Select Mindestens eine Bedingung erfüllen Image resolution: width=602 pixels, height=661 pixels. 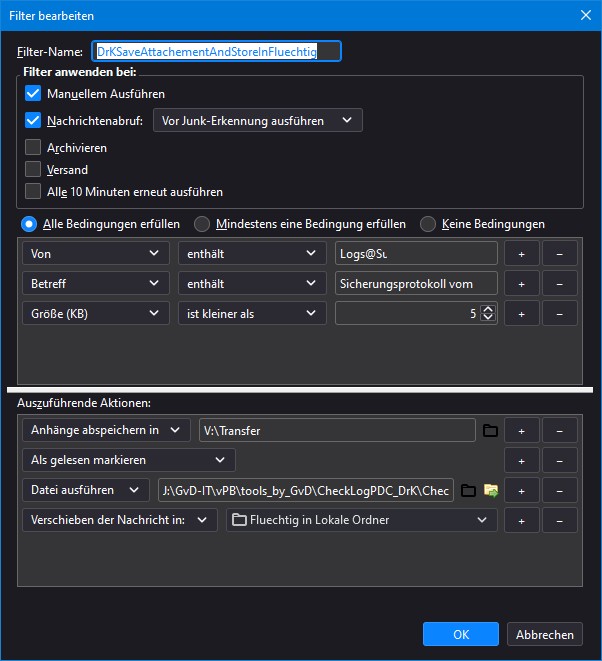coord(202,224)
